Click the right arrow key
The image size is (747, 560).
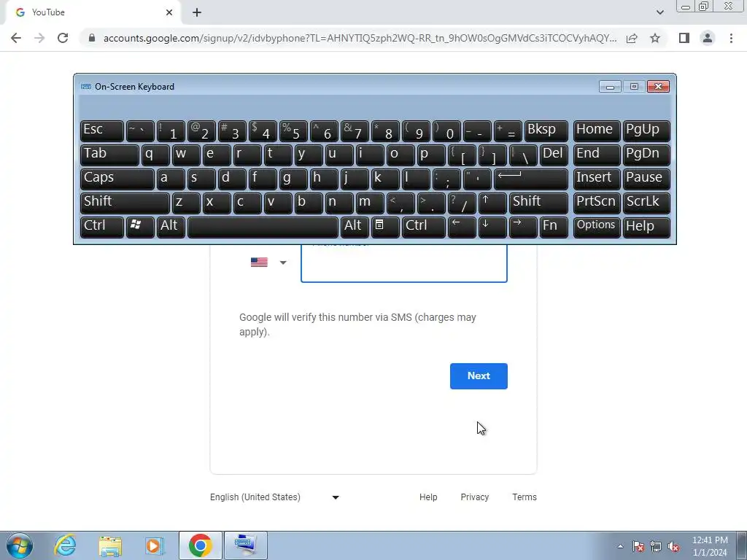pyautogui.click(x=522, y=226)
